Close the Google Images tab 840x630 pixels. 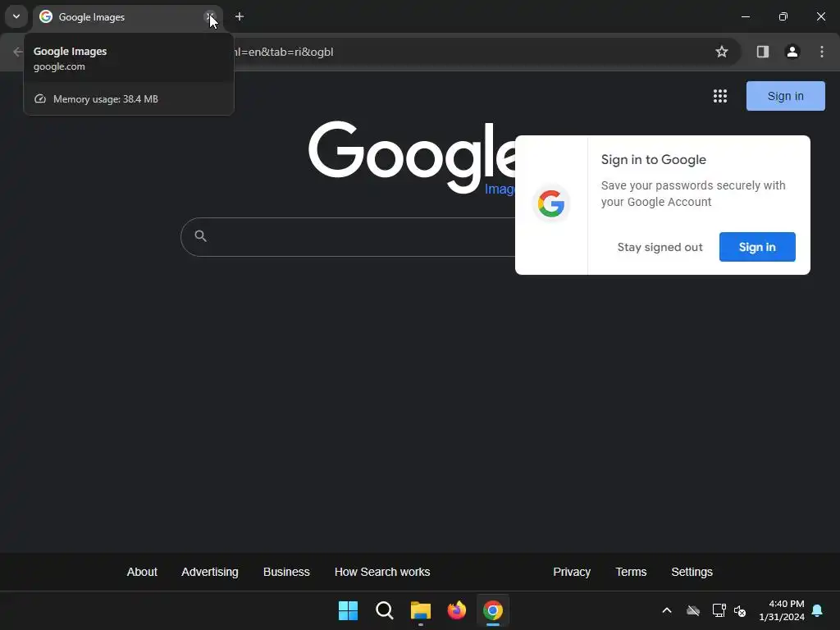click(210, 16)
